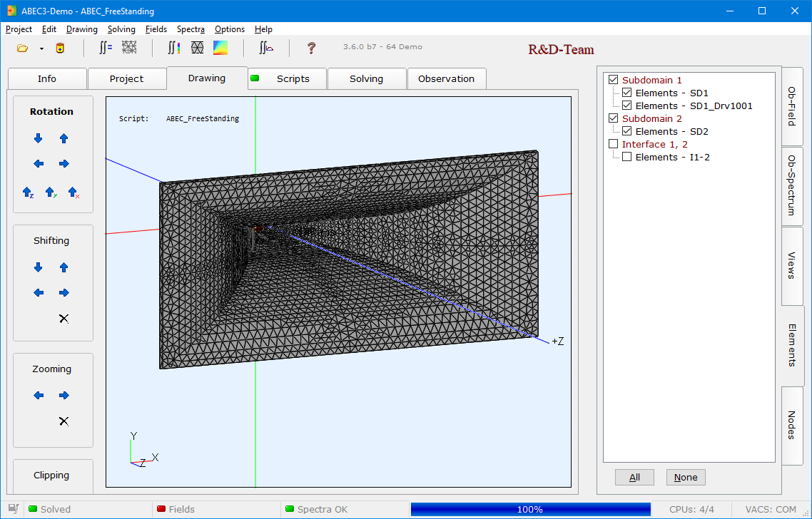Click the None button

[686, 477]
